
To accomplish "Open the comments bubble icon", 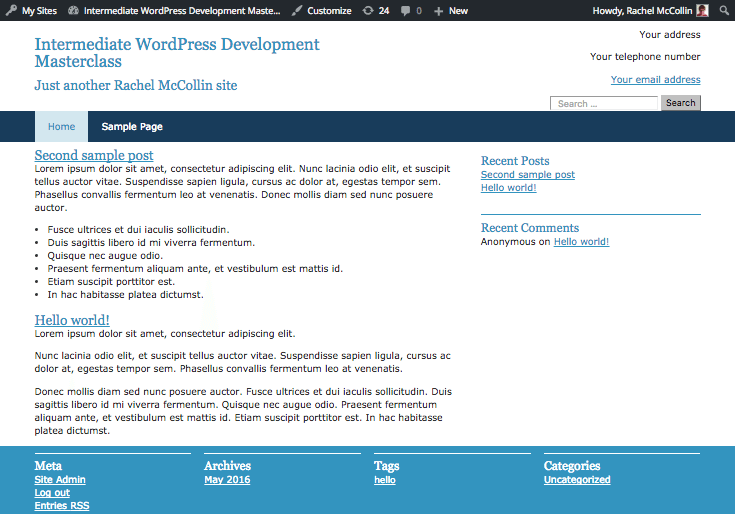I will click(x=405, y=11).
